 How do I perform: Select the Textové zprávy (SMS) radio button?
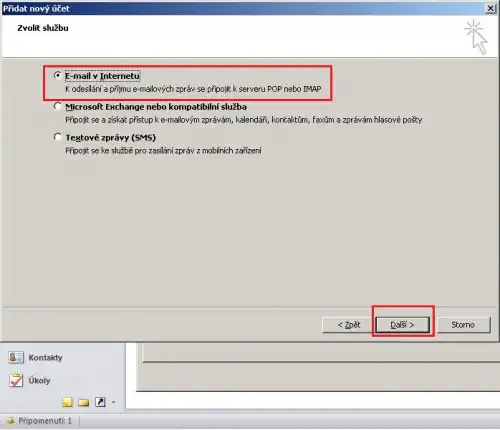tap(58, 137)
